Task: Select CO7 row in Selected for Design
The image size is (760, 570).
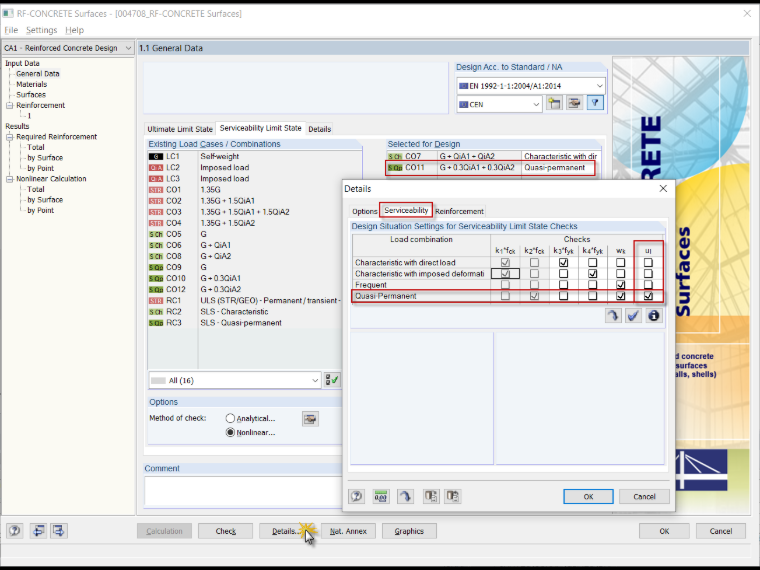Action: [x=493, y=157]
